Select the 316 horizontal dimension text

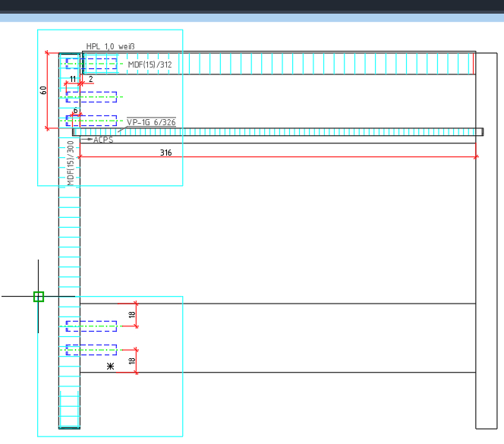(x=165, y=153)
